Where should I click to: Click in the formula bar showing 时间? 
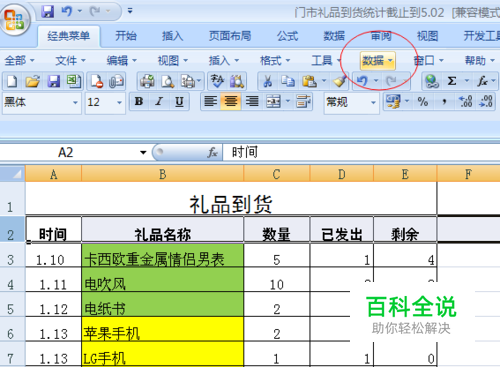[361, 153]
